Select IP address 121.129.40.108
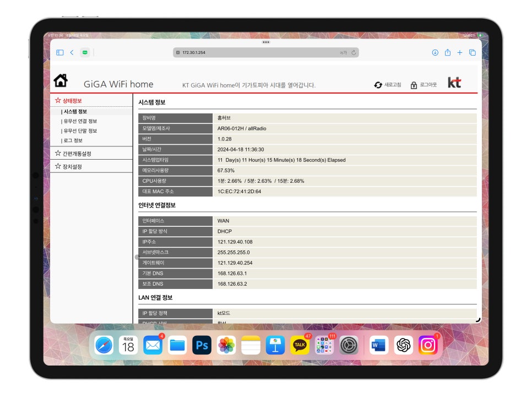Viewport: 532px width, 398px height. click(x=235, y=242)
